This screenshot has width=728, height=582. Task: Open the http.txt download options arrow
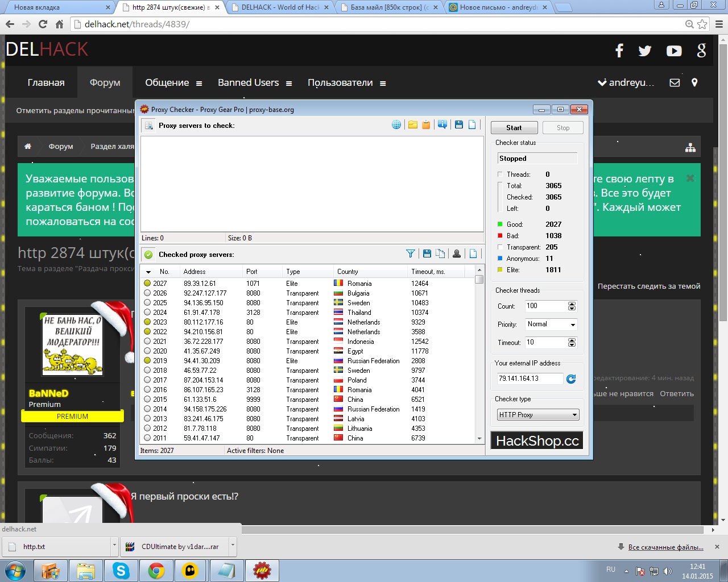point(114,545)
